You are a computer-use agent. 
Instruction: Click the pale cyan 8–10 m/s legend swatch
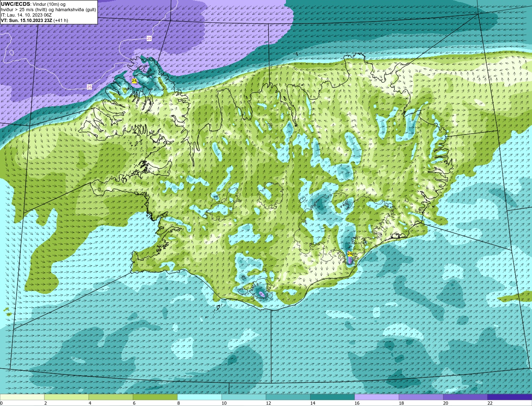pyautogui.click(x=199, y=397)
